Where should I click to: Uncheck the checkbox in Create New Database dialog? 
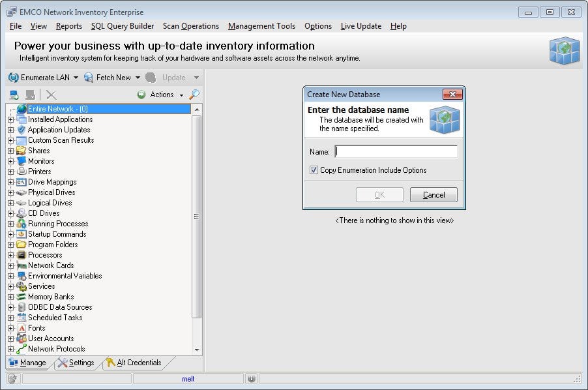click(315, 170)
